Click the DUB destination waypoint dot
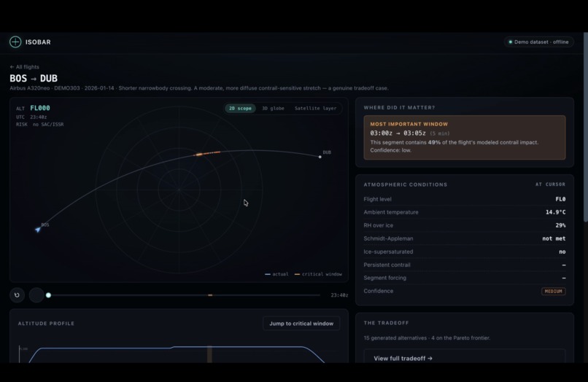This screenshot has width=588, height=382. [x=320, y=157]
